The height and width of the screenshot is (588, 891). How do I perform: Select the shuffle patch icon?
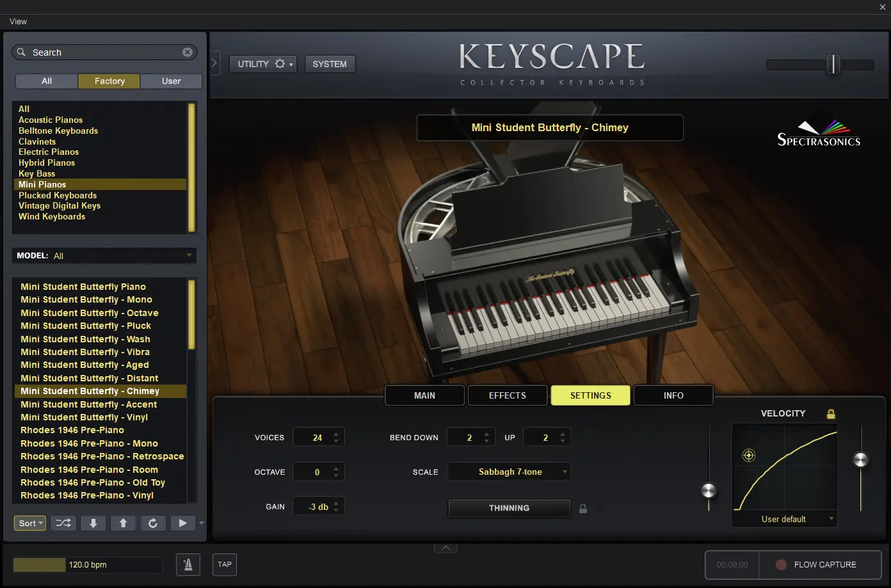(63, 523)
